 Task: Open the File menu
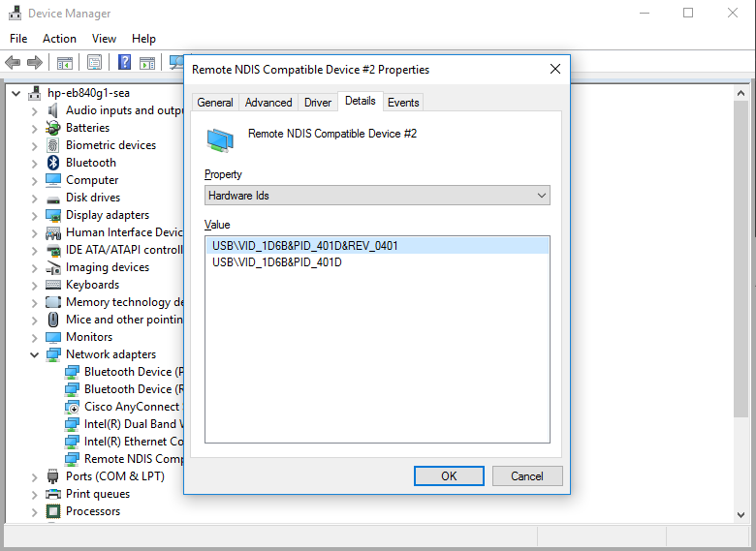tap(18, 39)
